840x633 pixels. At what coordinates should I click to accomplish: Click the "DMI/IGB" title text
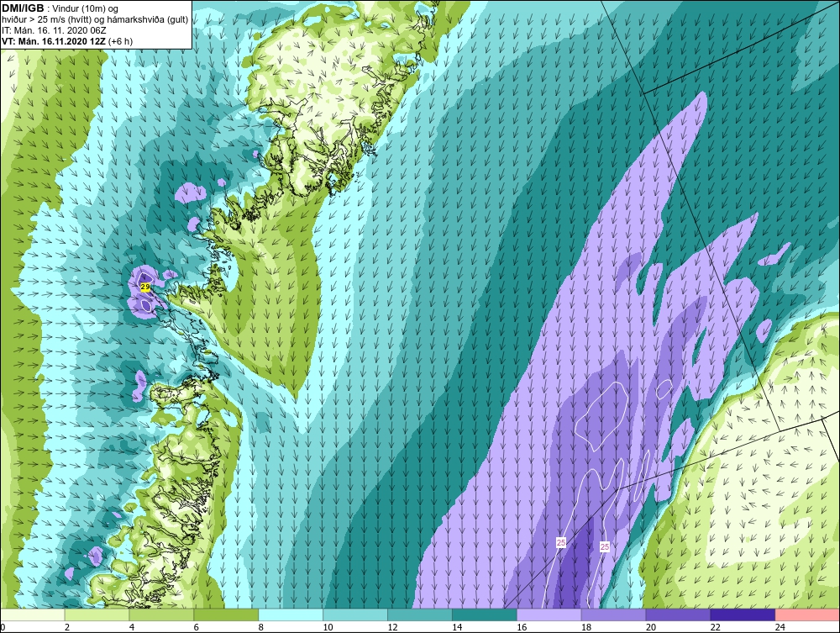pyautogui.click(x=23, y=8)
